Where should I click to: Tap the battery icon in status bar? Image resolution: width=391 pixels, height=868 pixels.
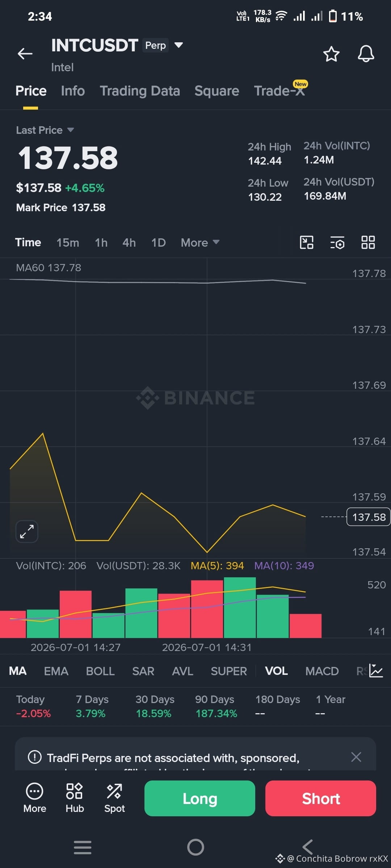(x=332, y=16)
